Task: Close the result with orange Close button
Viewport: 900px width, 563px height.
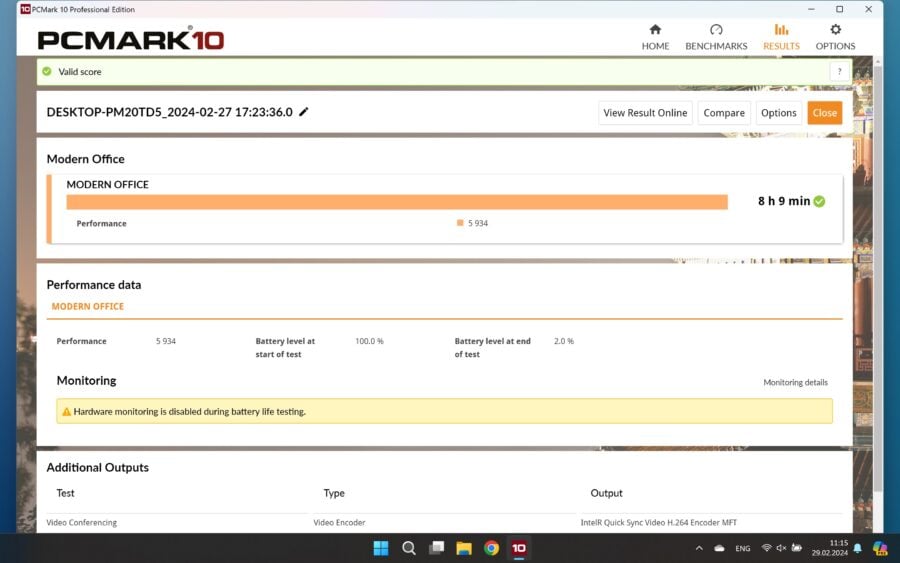Action: tap(824, 113)
